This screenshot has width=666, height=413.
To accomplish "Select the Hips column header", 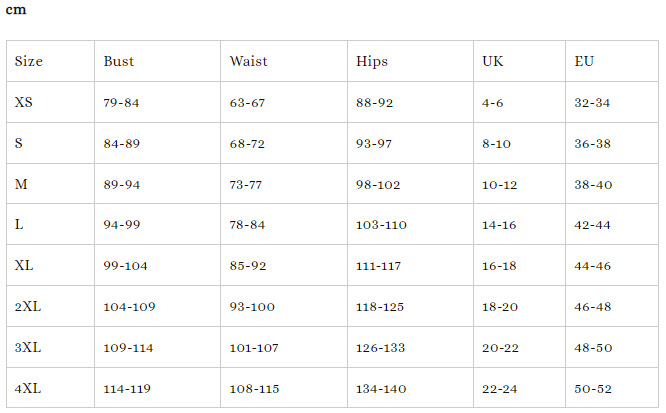I will pyautogui.click(x=372, y=61).
